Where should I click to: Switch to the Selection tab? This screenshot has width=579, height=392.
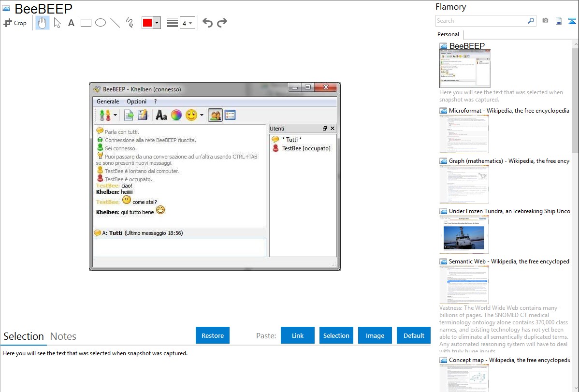coord(24,336)
